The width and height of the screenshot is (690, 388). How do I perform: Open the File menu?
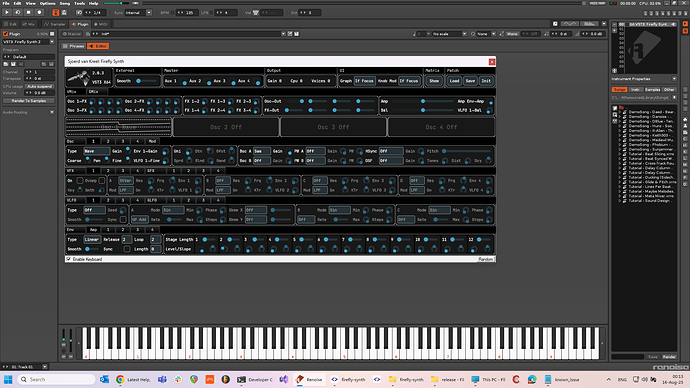coord(6,3)
